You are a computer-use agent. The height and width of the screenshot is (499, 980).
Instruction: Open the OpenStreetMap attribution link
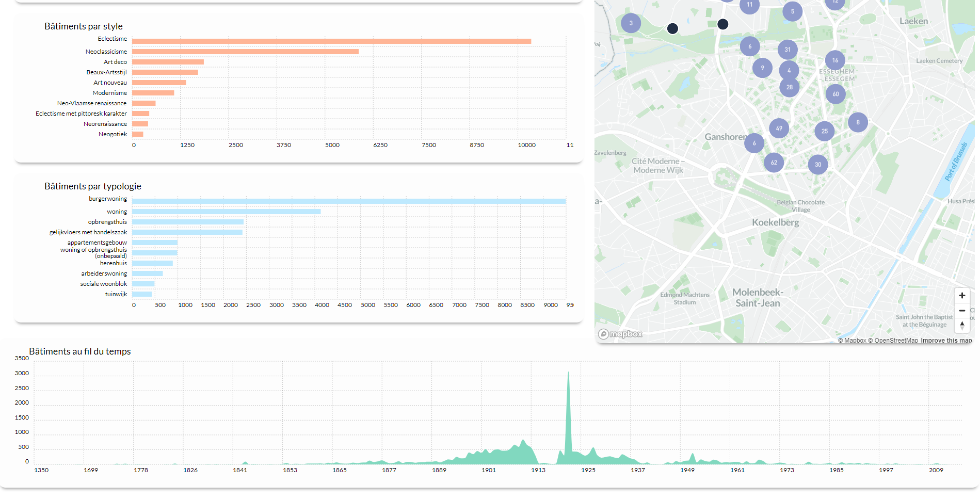tap(893, 341)
